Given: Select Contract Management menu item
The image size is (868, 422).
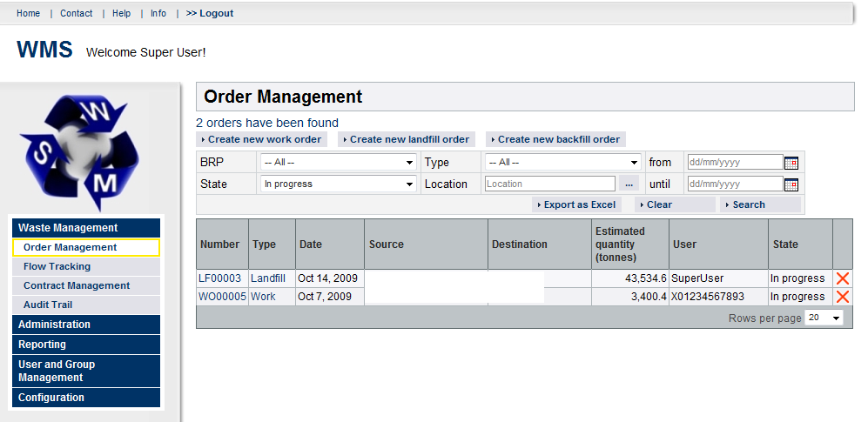Looking at the screenshot, I should 77,285.
